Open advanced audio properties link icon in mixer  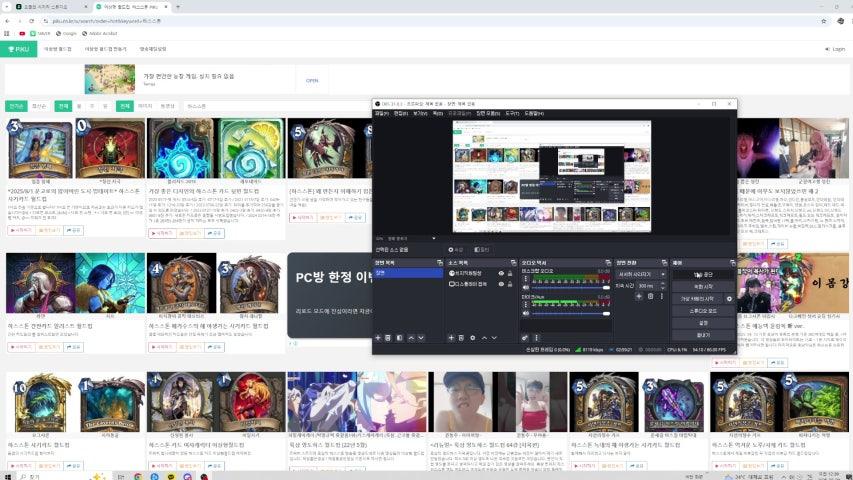[x=525, y=338]
